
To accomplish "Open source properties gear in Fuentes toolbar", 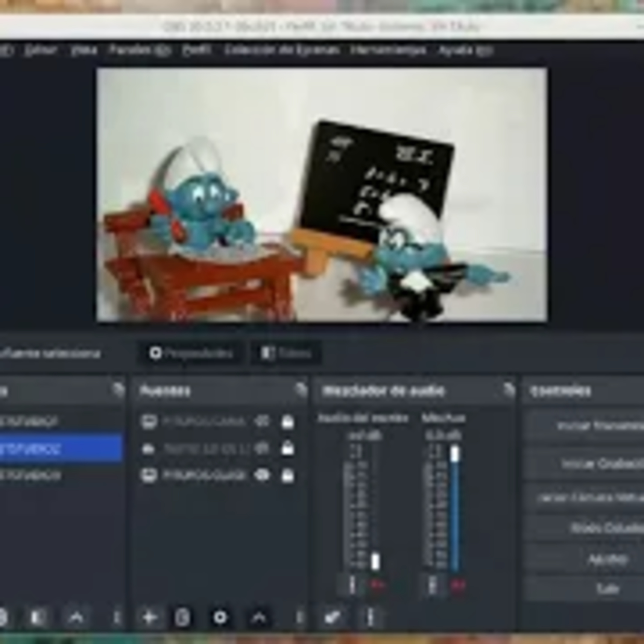I will click(x=220, y=618).
